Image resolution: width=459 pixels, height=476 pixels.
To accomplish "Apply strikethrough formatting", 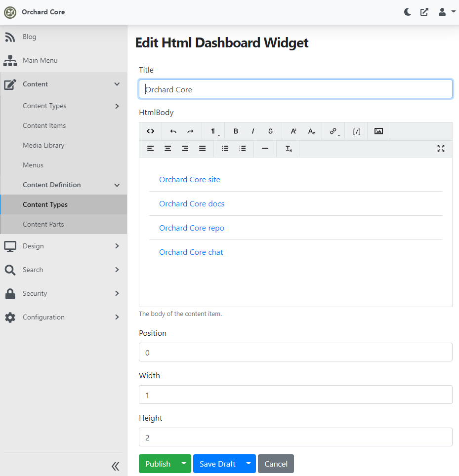I will [270, 131].
